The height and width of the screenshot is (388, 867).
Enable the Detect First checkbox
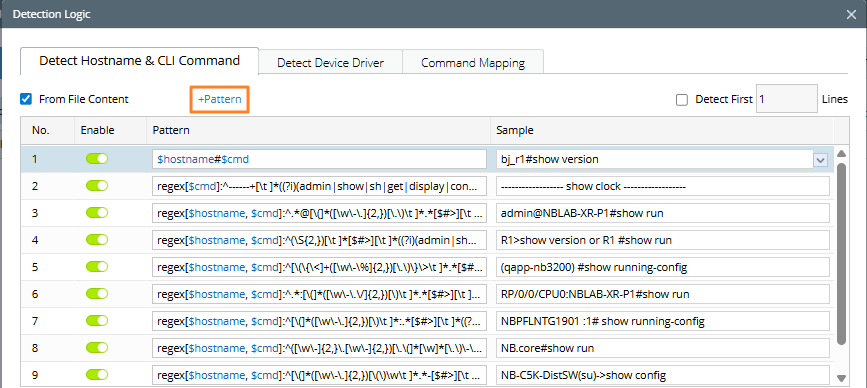pos(682,99)
